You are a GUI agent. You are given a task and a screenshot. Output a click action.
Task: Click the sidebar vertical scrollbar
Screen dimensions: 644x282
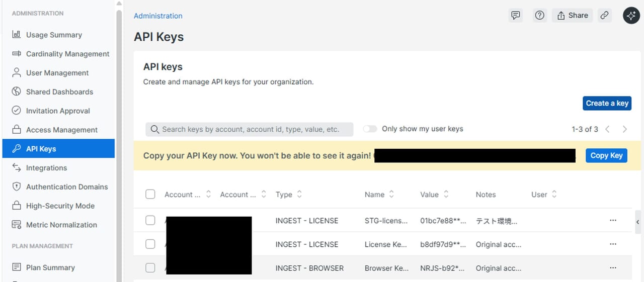pos(119,141)
